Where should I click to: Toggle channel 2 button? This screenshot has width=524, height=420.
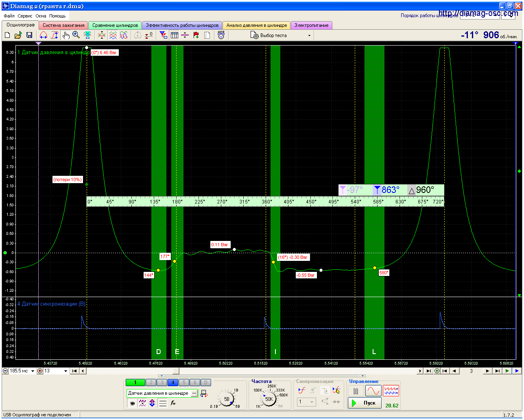pyautogui.click(x=151, y=383)
